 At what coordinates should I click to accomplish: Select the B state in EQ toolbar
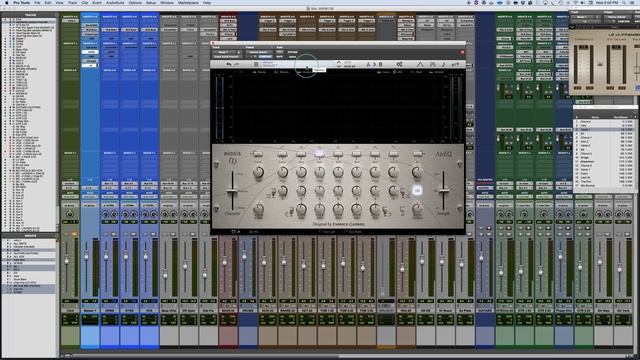[380, 64]
